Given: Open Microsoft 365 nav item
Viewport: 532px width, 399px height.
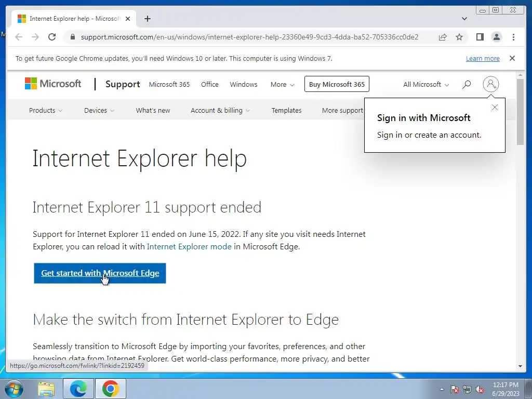Looking at the screenshot, I should point(169,84).
